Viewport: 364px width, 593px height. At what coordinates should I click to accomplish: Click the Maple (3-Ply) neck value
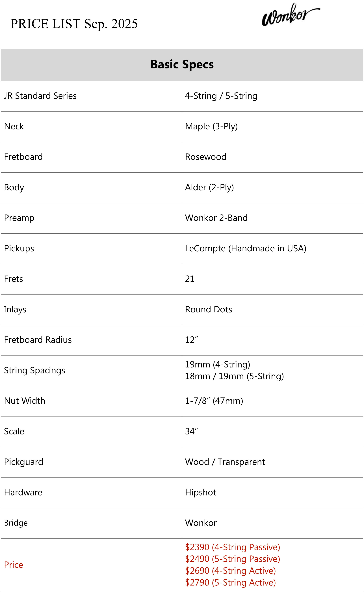(211, 126)
